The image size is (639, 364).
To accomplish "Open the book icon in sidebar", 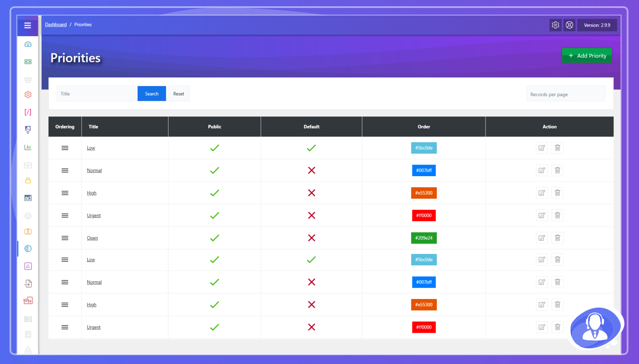I will click(x=28, y=334).
